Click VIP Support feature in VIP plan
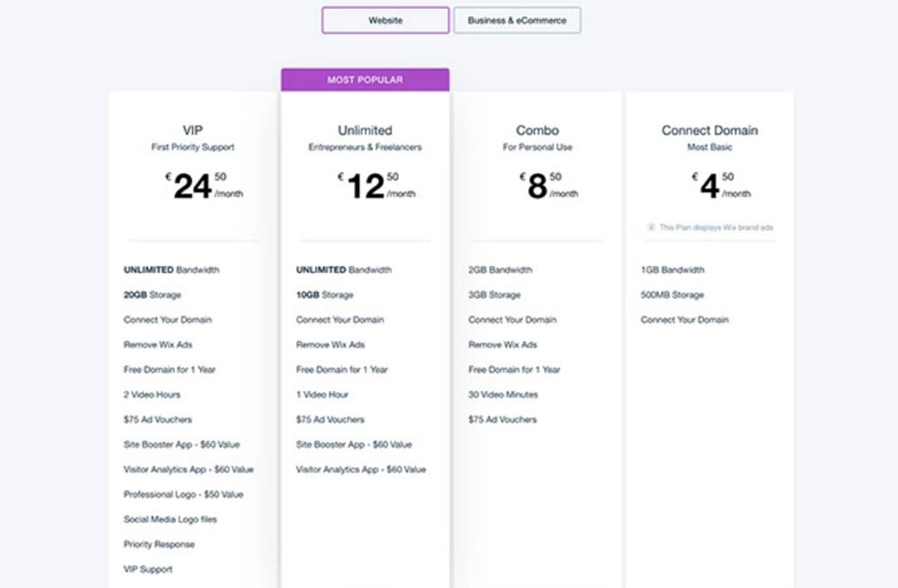Viewport: 898px width, 588px height. tap(148, 569)
